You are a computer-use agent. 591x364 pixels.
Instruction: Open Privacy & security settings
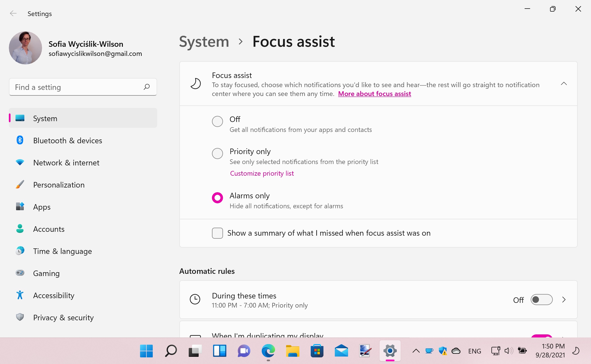pos(83,317)
